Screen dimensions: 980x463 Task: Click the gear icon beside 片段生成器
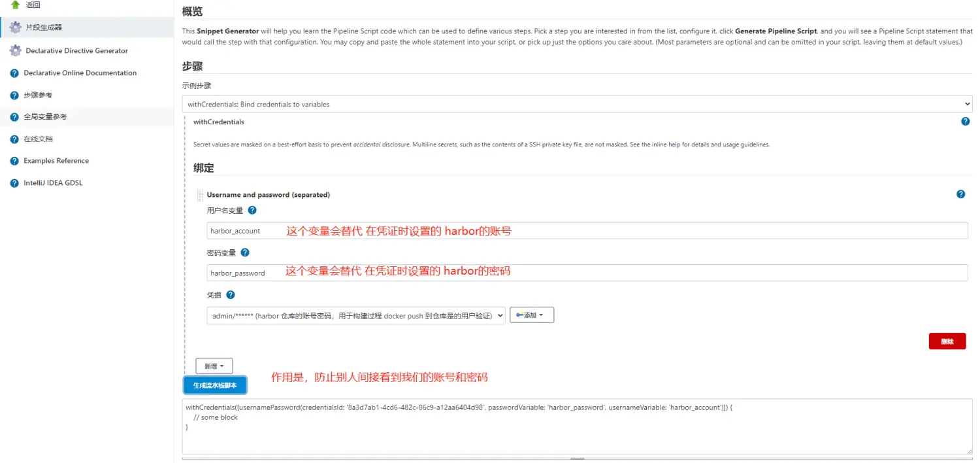pos(15,27)
